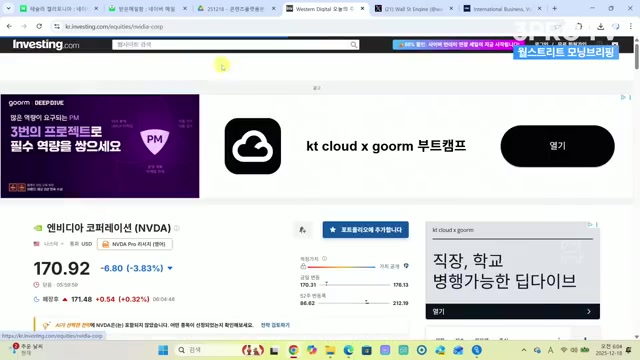Open site info icon in address bar

(x=57, y=27)
